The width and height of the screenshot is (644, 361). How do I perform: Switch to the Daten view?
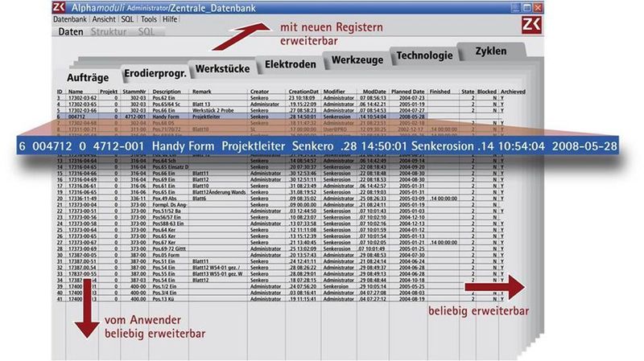[x=71, y=31]
